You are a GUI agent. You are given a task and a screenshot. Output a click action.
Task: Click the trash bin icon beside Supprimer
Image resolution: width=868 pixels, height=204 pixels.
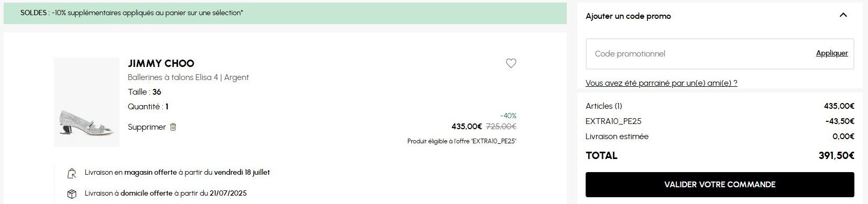coord(173,127)
